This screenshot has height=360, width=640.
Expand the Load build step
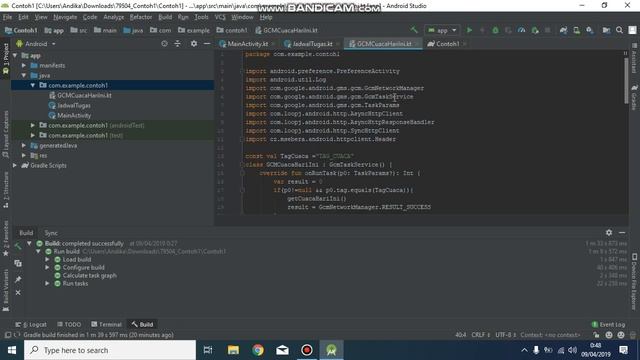pyautogui.click(x=47, y=260)
